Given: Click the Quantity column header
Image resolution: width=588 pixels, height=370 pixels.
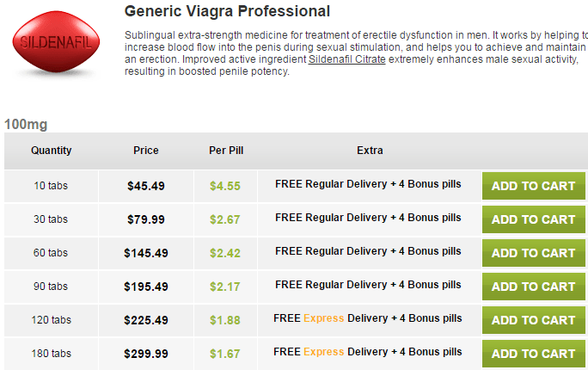Looking at the screenshot, I should pos(52,150).
